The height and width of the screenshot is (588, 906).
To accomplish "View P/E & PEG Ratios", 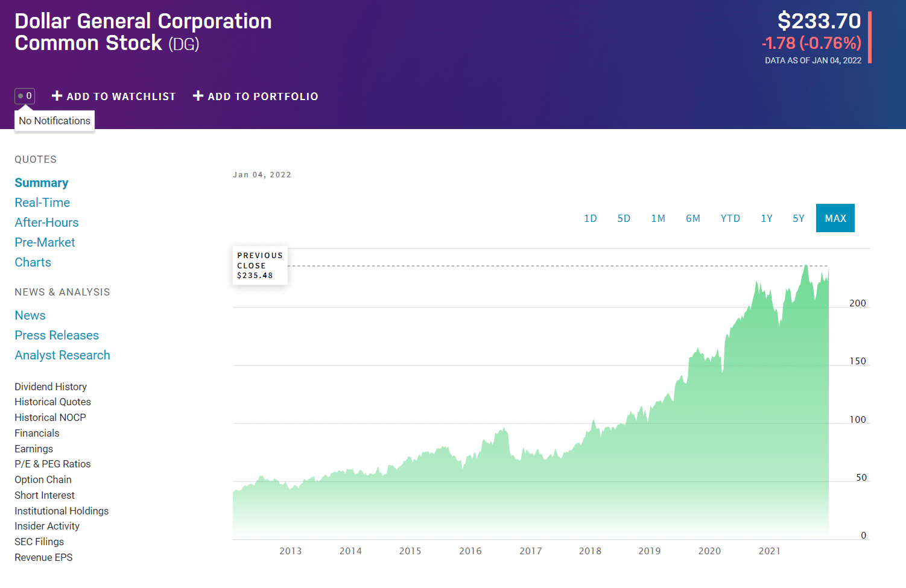I will (52, 464).
